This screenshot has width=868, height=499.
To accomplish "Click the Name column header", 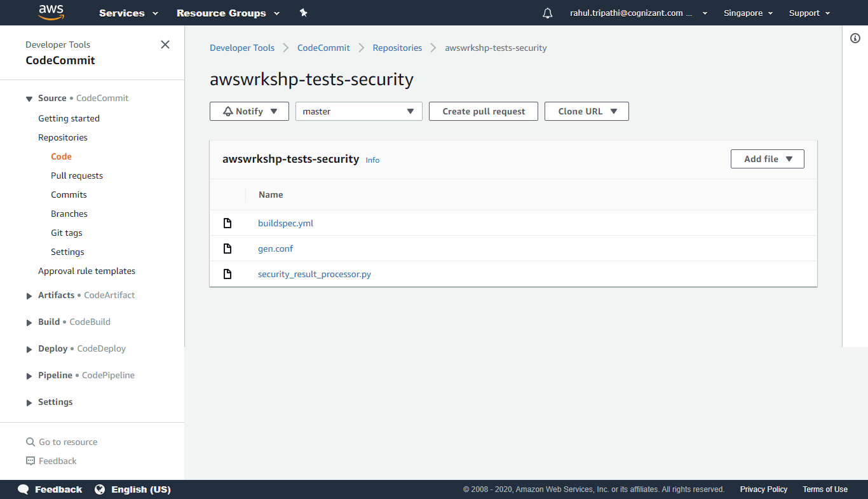I will [x=271, y=195].
